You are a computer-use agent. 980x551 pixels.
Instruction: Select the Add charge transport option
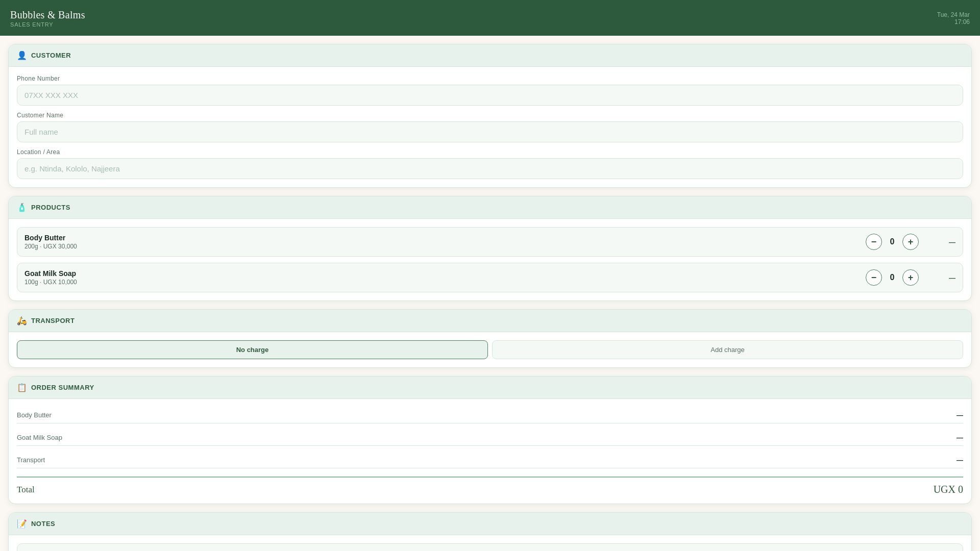[x=727, y=350]
